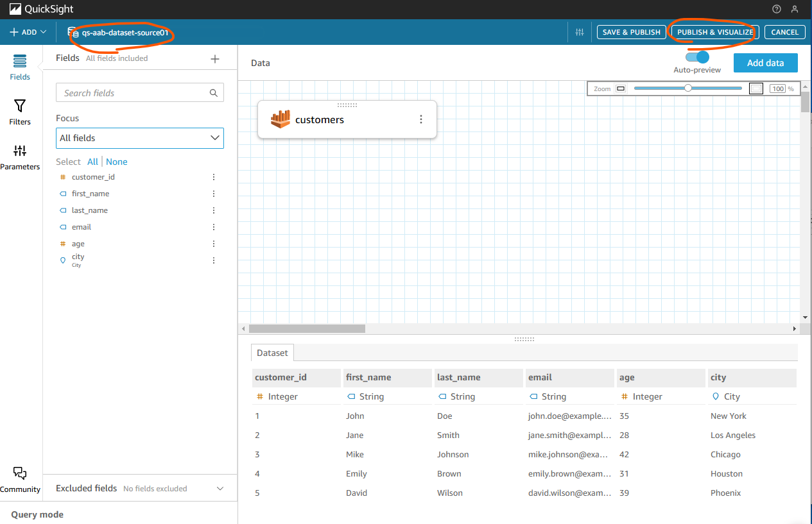This screenshot has width=812, height=524.
Task: Click dataset name qs-aab-dataset-source01
Action: [x=125, y=32]
